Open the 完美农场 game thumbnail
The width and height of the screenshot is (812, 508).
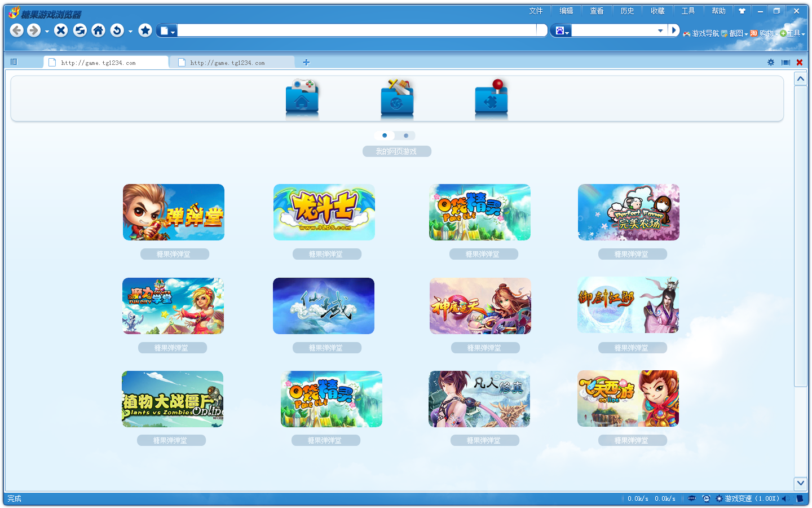[x=629, y=212]
